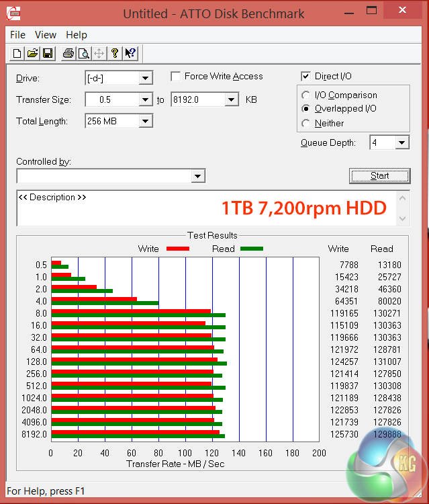
Task: Click the read value 80020
Action: click(389, 301)
